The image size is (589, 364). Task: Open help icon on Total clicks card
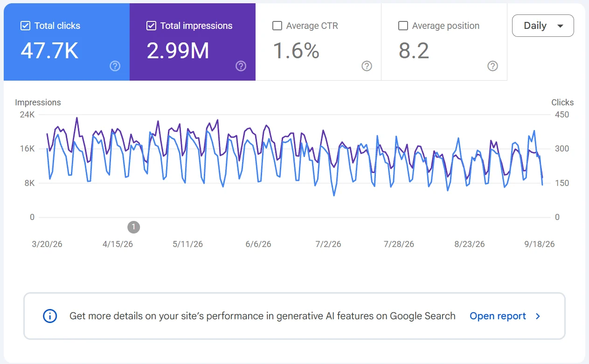(115, 66)
